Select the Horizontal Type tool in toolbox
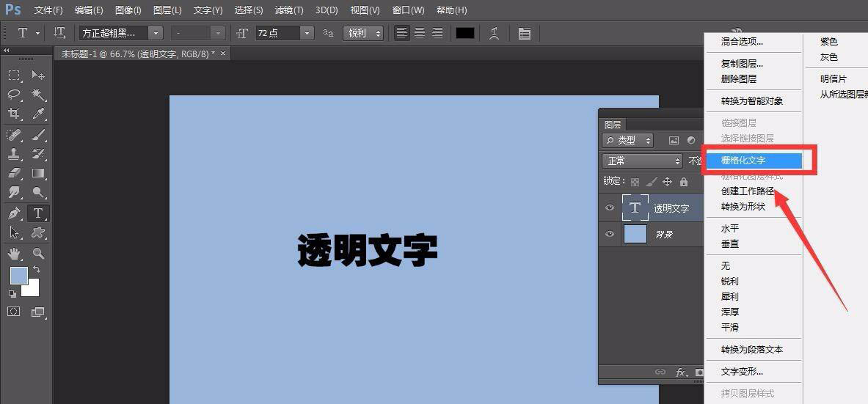This screenshot has height=404, width=868. (x=38, y=213)
